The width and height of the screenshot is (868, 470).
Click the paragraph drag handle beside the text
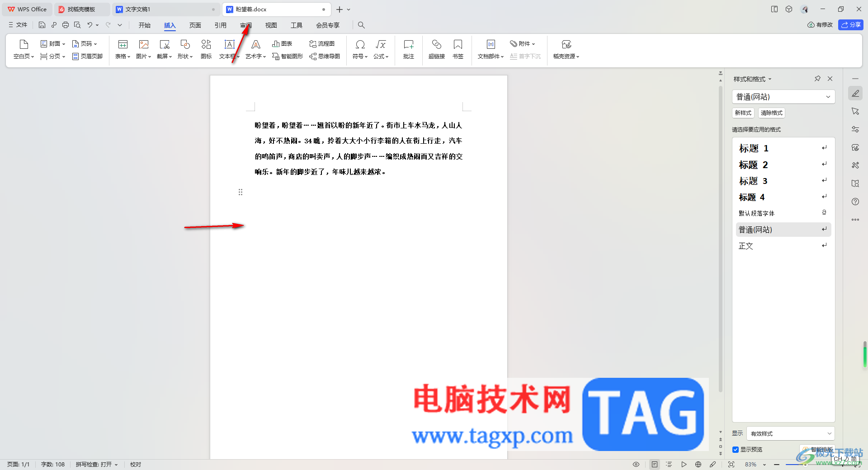coord(241,192)
